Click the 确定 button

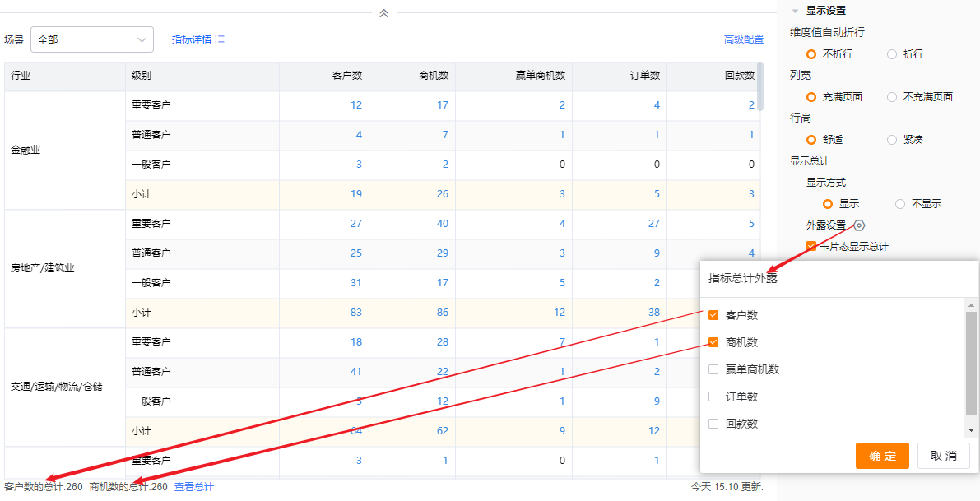coord(882,456)
